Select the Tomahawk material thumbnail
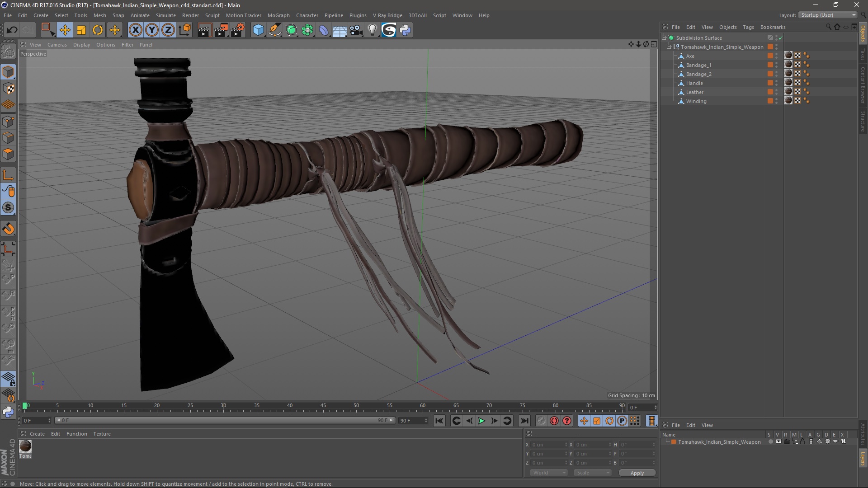Image resolution: width=868 pixels, height=488 pixels. coord(25,446)
